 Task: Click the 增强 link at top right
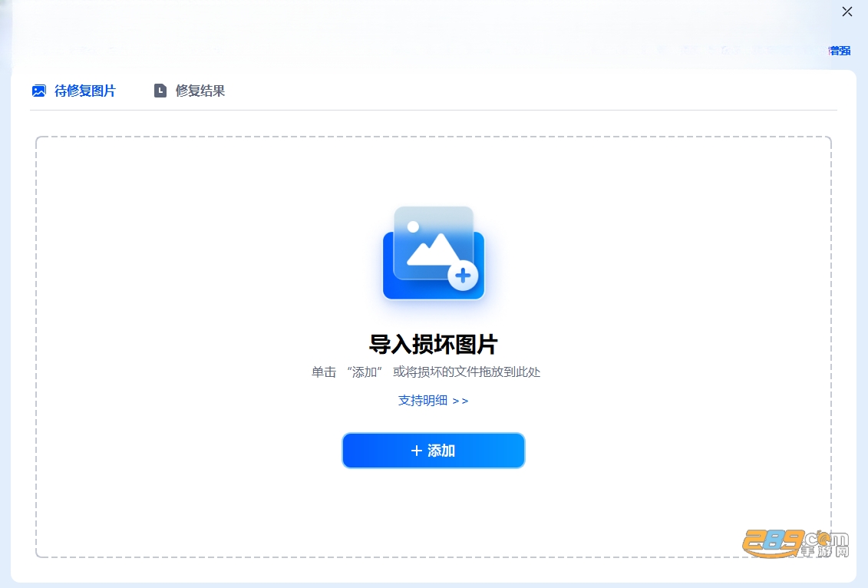point(840,51)
